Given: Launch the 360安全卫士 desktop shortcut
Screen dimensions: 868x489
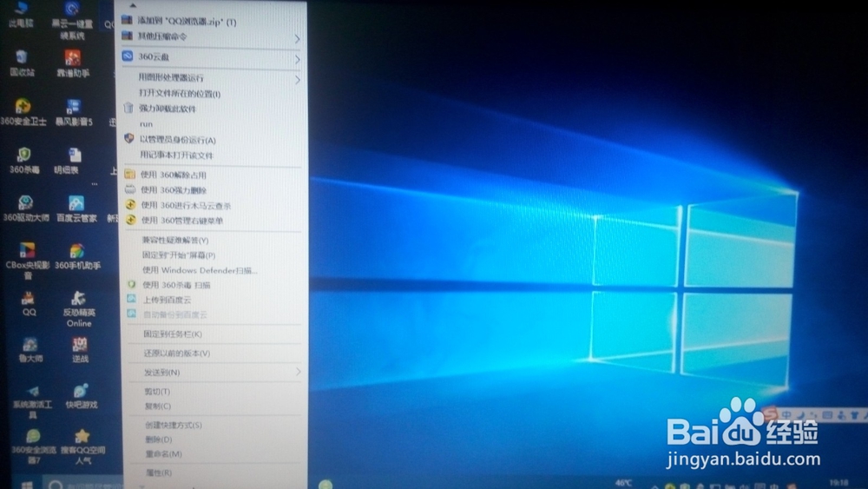Looking at the screenshot, I should pos(23,111).
